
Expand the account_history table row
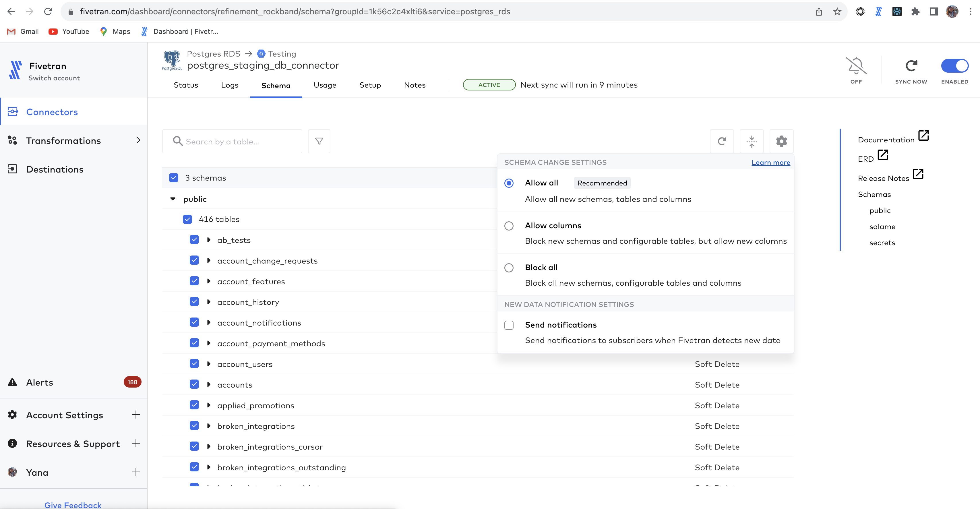pos(208,302)
